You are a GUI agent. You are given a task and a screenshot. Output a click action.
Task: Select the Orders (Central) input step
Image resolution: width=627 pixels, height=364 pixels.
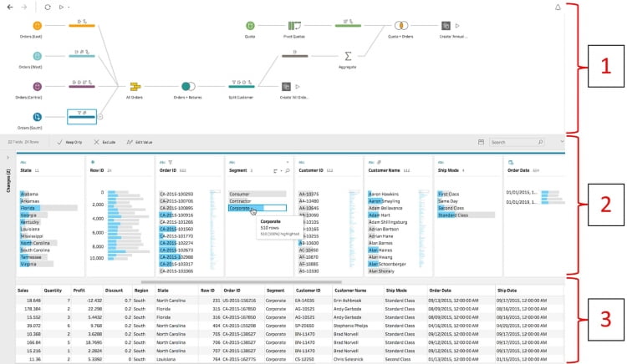(37, 86)
